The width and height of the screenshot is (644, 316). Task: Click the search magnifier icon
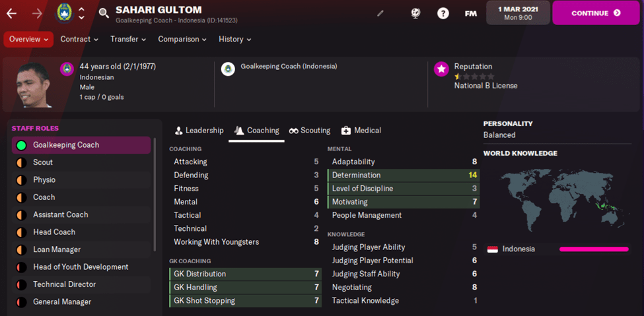click(104, 13)
